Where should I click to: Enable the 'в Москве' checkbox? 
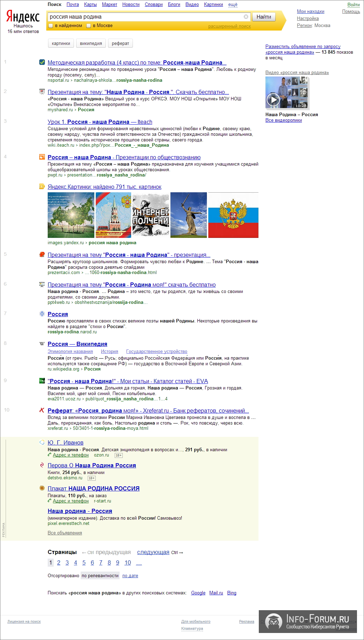click(89, 26)
